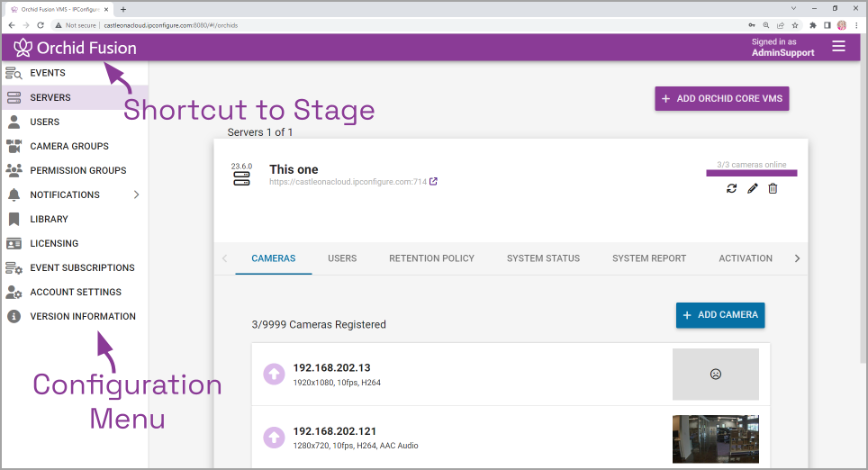Click upload arrow icon for 192.168.202.13
This screenshot has width=868, height=470.
tap(274, 375)
